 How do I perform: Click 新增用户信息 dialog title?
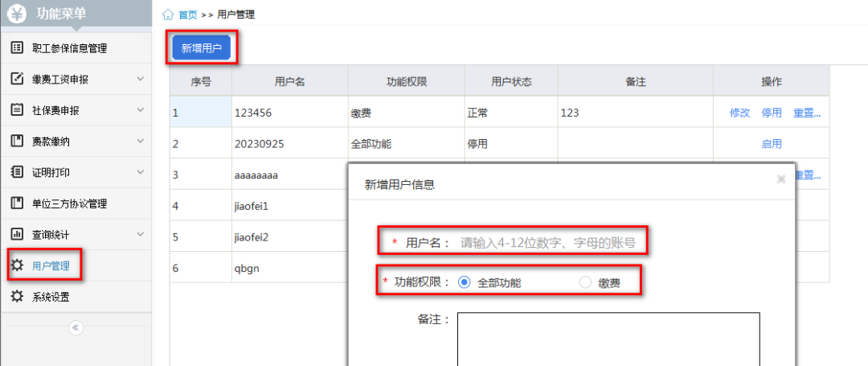399,186
